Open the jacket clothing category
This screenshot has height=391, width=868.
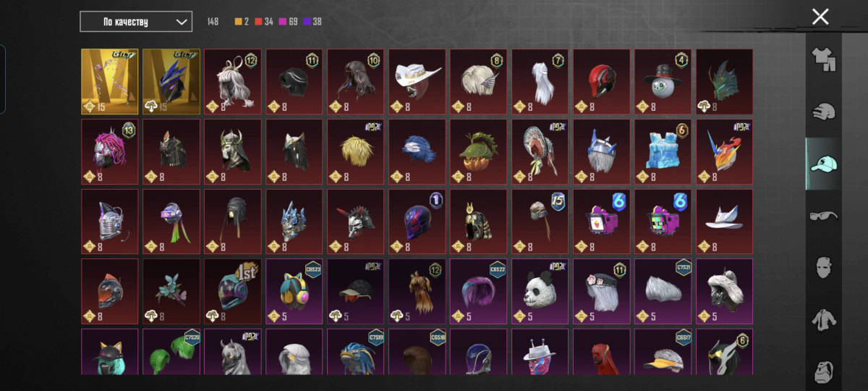coord(824,319)
